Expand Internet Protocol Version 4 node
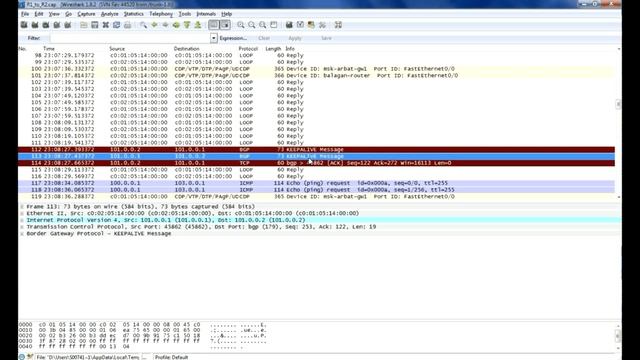This screenshot has height=360, width=640. coord(22,220)
